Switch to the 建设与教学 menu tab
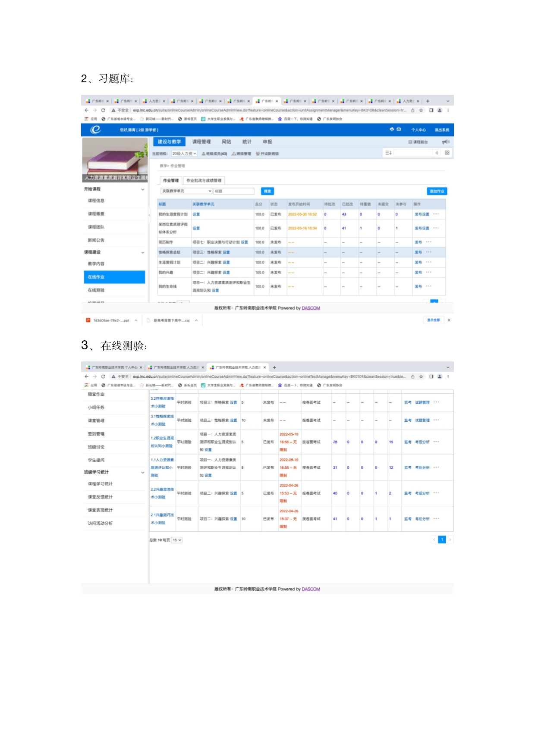 169,142
